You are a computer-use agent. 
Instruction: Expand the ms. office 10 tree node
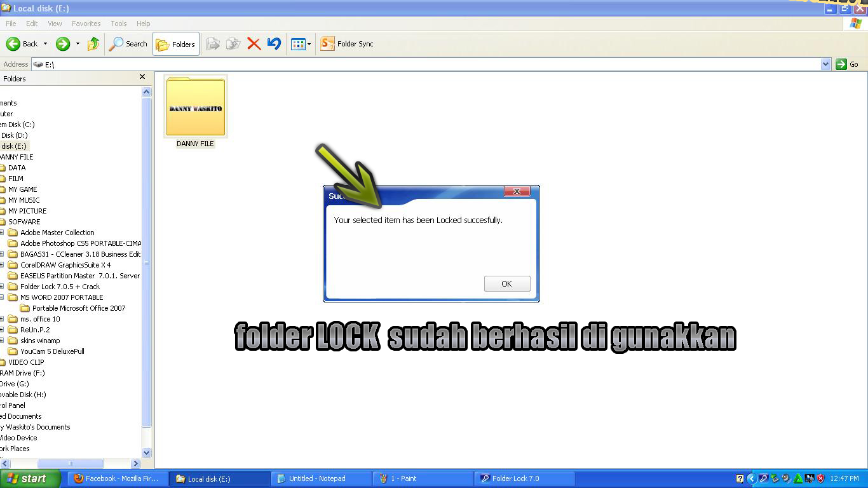click(2, 319)
